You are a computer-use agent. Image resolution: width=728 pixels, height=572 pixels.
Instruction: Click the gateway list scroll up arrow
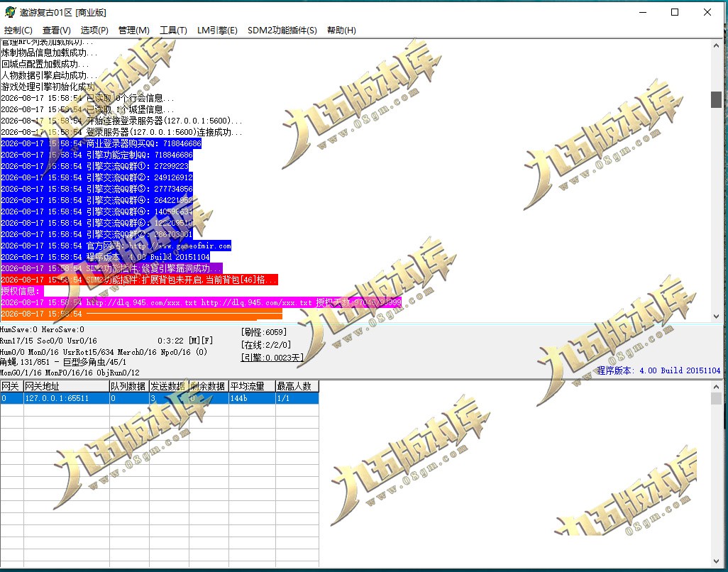[x=716, y=386]
